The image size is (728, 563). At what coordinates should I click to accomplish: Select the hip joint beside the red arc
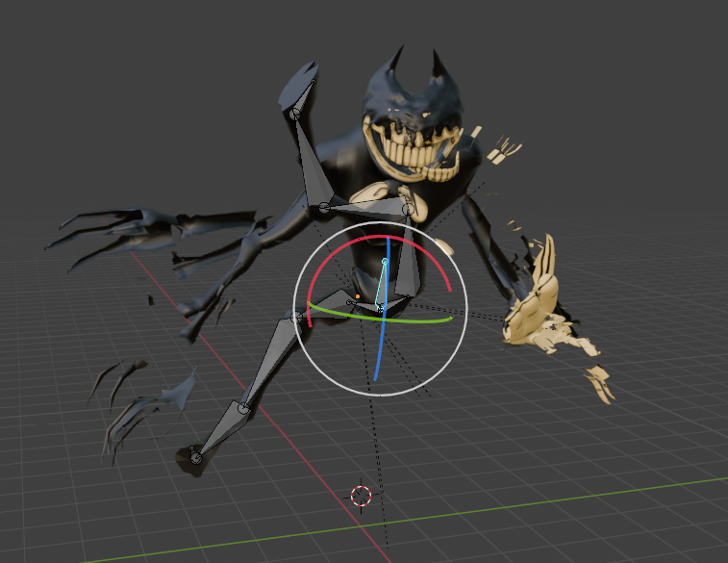(296, 318)
